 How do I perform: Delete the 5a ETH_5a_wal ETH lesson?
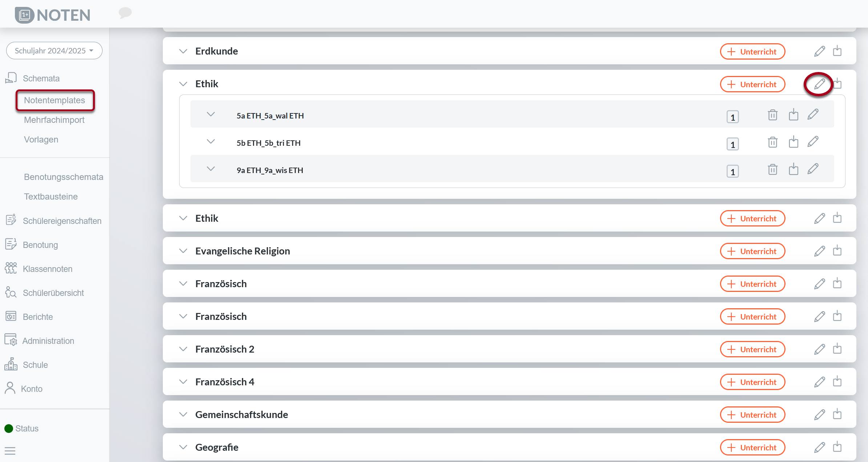point(772,115)
